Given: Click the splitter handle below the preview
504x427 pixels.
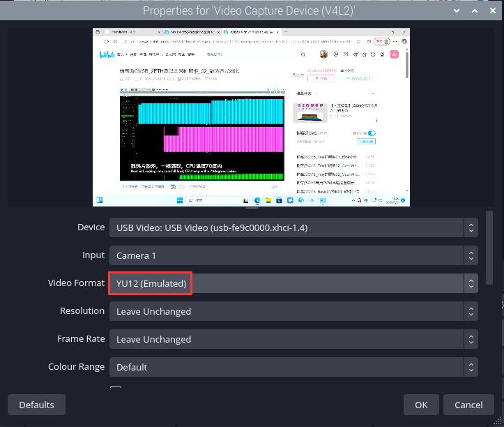Looking at the screenshot, I should [x=252, y=208].
